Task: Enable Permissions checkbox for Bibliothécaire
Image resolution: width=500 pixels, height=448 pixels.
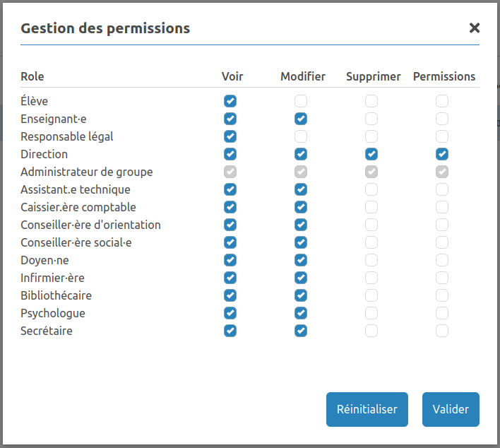Action: coord(442,295)
